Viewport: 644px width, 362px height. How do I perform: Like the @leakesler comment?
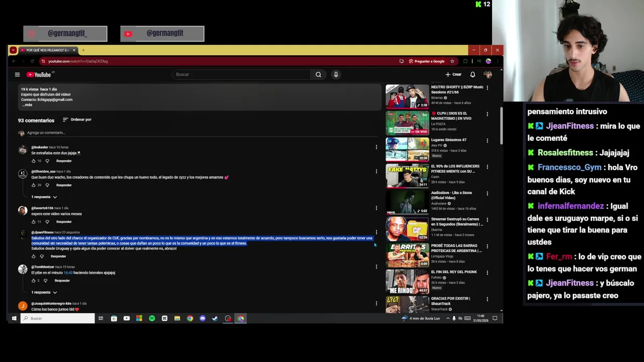click(34, 161)
